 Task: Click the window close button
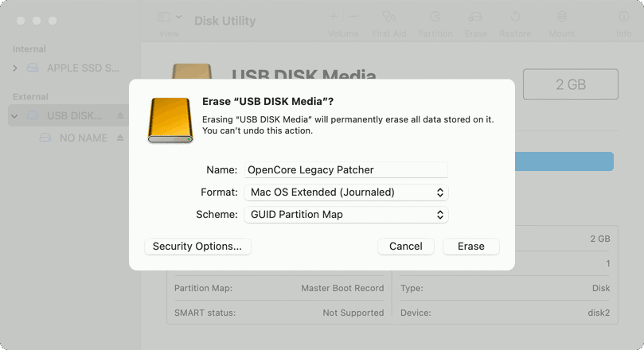pyautogui.click(x=21, y=21)
